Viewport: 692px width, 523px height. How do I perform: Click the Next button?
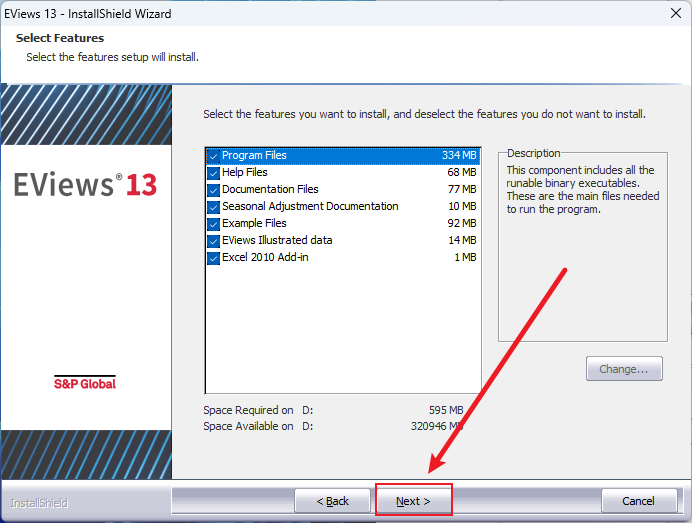tap(414, 501)
